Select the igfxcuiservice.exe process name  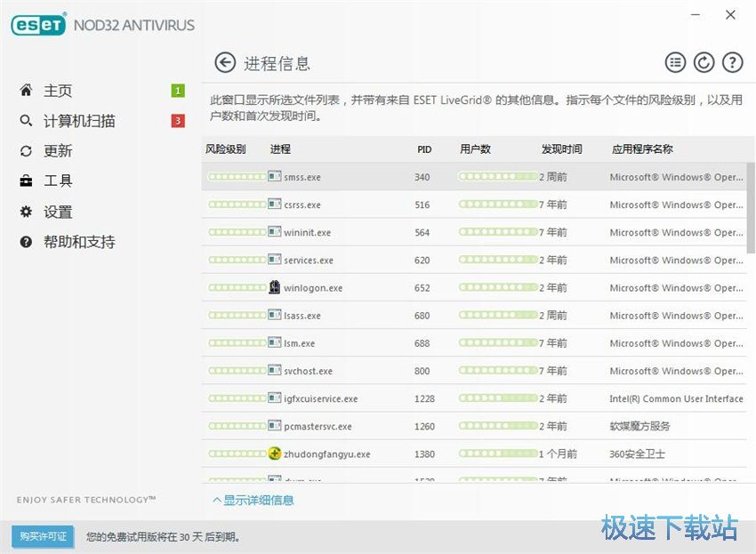click(321, 398)
